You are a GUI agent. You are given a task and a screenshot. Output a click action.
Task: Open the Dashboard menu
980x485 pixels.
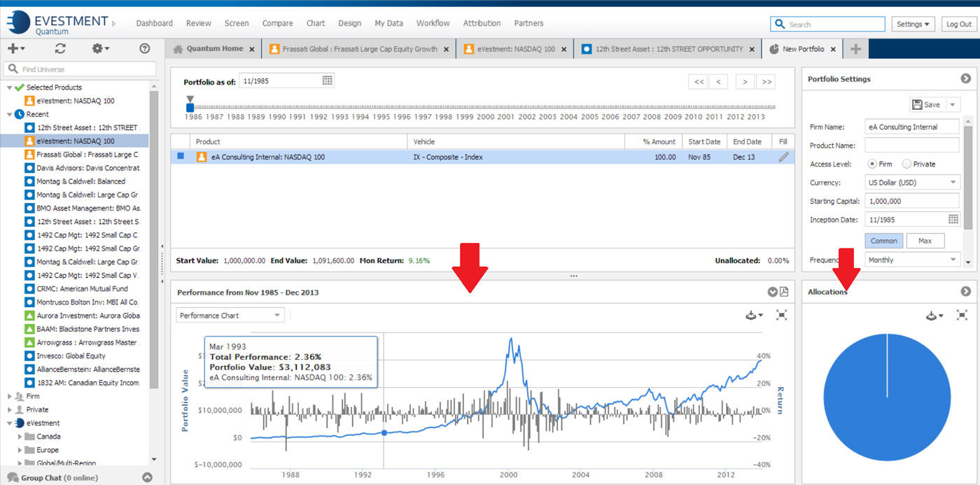click(154, 23)
